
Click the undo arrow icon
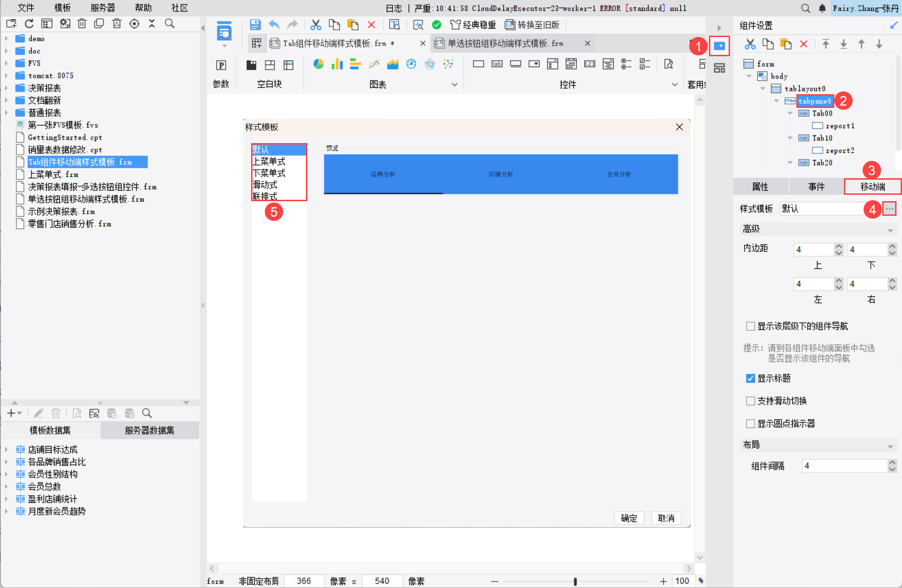274,25
